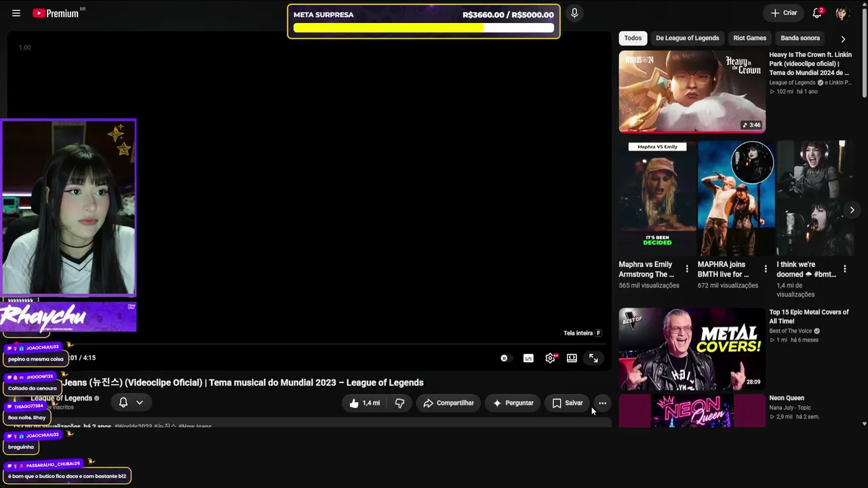
Task: Open the I think we're doomed short thumbnail
Action: [x=814, y=198]
